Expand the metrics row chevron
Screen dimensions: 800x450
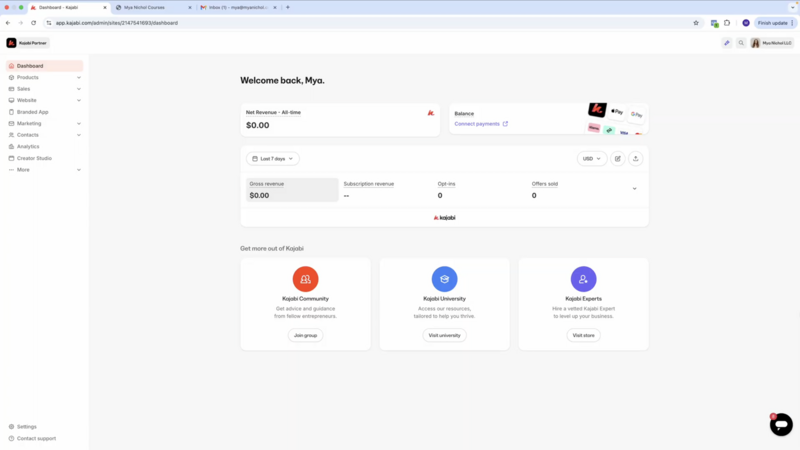click(634, 189)
